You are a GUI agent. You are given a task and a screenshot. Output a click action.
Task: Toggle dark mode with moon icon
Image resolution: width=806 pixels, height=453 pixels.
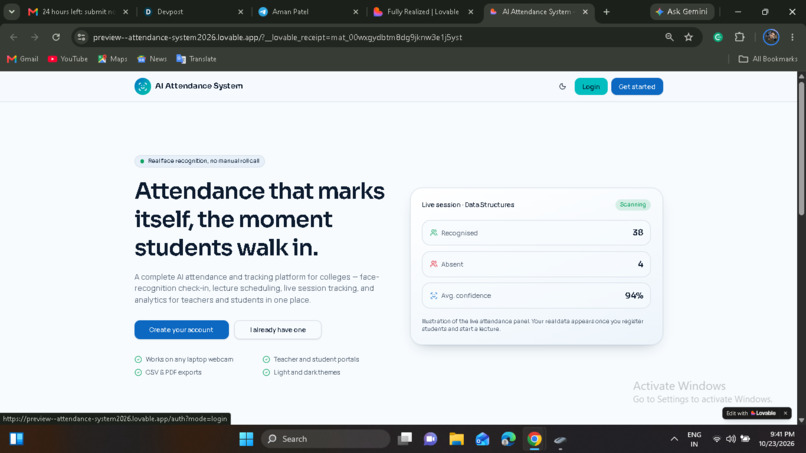(562, 86)
